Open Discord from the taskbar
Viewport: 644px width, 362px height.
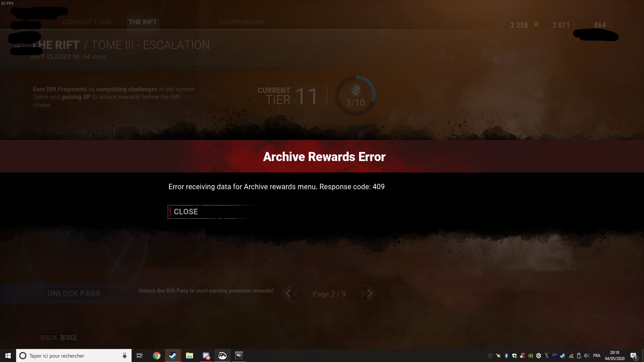pyautogui.click(x=206, y=356)
